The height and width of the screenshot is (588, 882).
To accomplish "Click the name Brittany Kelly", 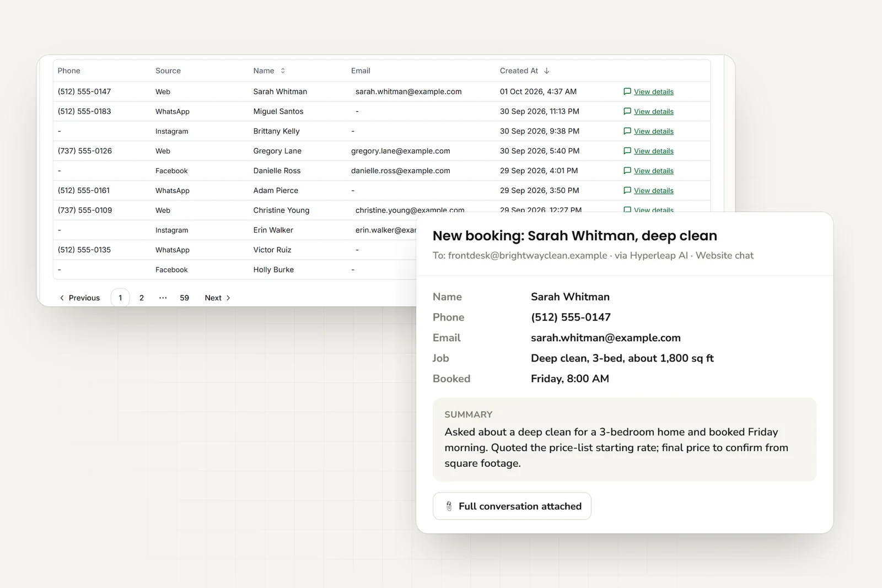I will [x=277, y=131].
